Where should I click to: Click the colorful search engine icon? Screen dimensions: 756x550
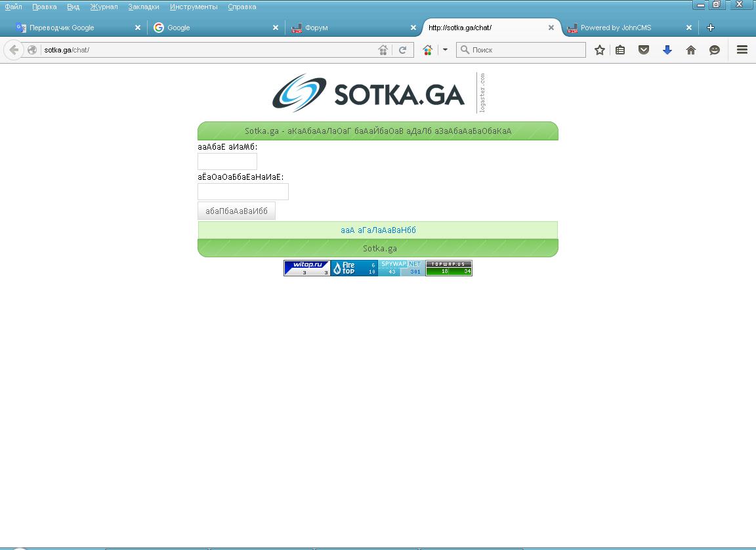coord(427,50)
